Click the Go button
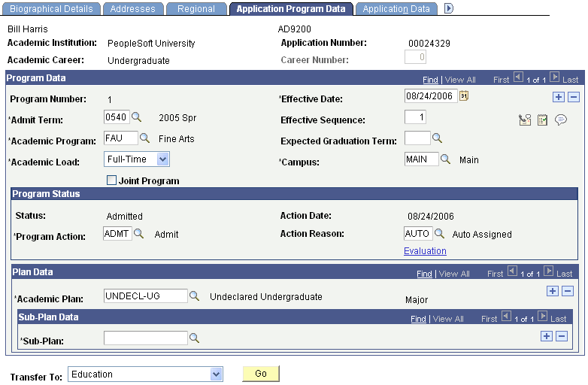588x385 pixels. pos(261,374)
